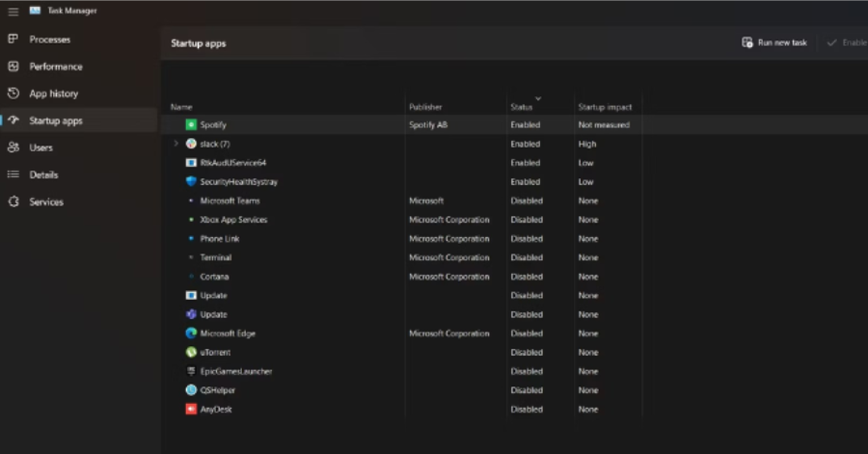
Task: Expand the slack (7) group
Action: pyautogui.click(x=176, y=144)
